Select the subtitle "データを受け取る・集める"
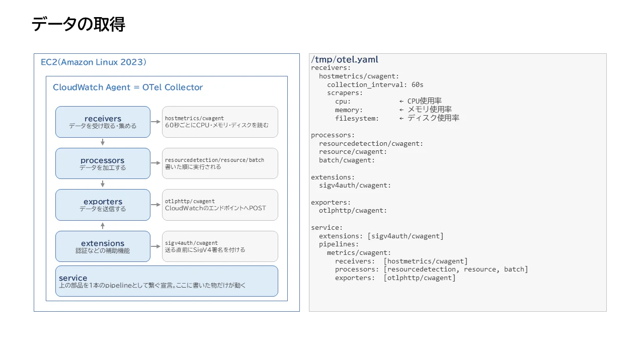Screen dimensions: 644x362 coord(103,126)
